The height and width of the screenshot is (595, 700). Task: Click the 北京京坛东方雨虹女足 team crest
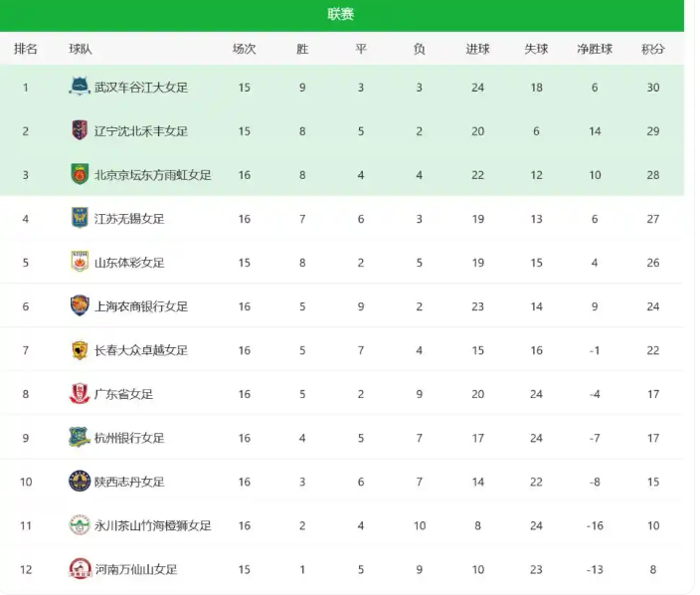point(79,174)
